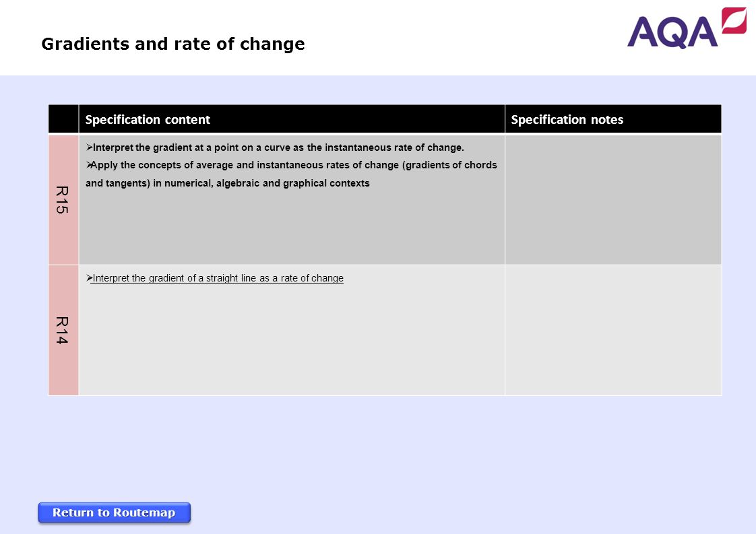The image size is (756, 534).
Task: Click the arrow bullet before 'Apply the concepts'
Action: [x=89, y=165]
